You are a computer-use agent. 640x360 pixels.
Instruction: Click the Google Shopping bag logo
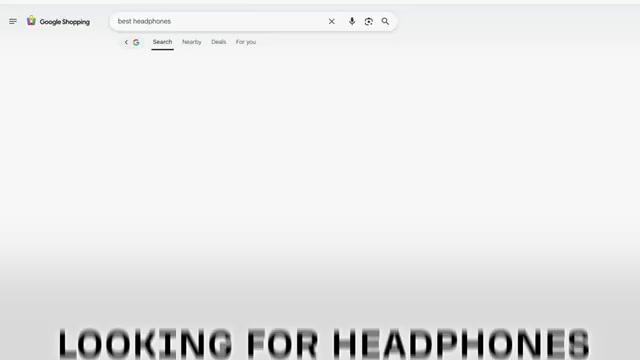coord(31,21)
